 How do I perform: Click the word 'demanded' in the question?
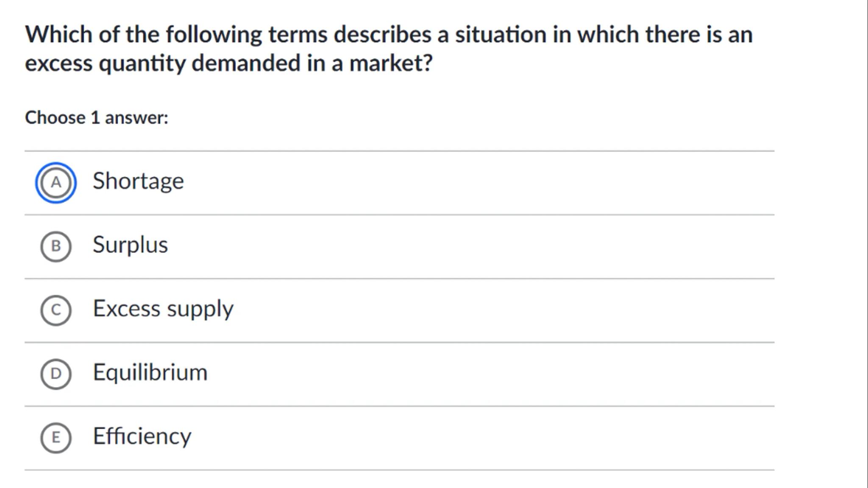point(246,63)
